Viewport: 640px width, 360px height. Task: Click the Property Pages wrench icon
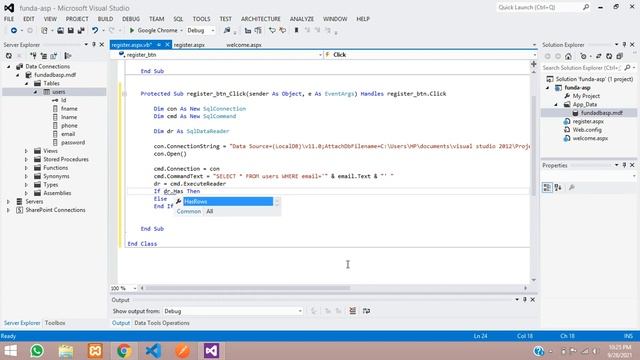pos(572,187)
